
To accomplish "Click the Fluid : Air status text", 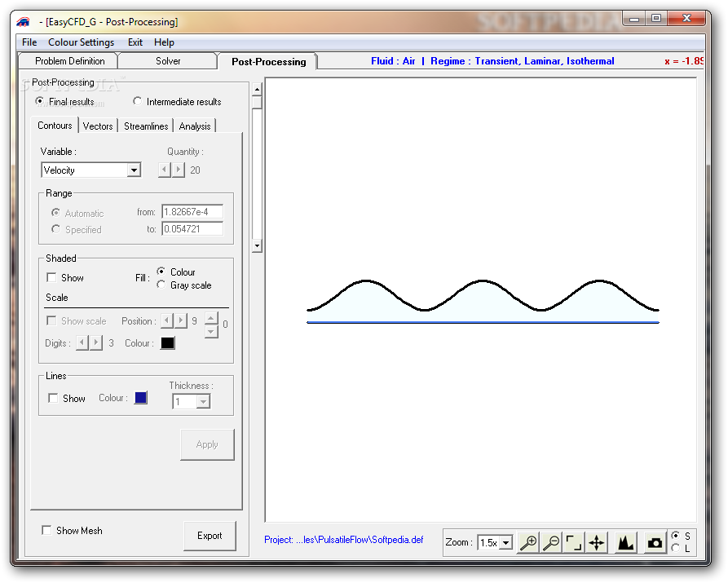I will pyautogui.click(x=393, y=61).
